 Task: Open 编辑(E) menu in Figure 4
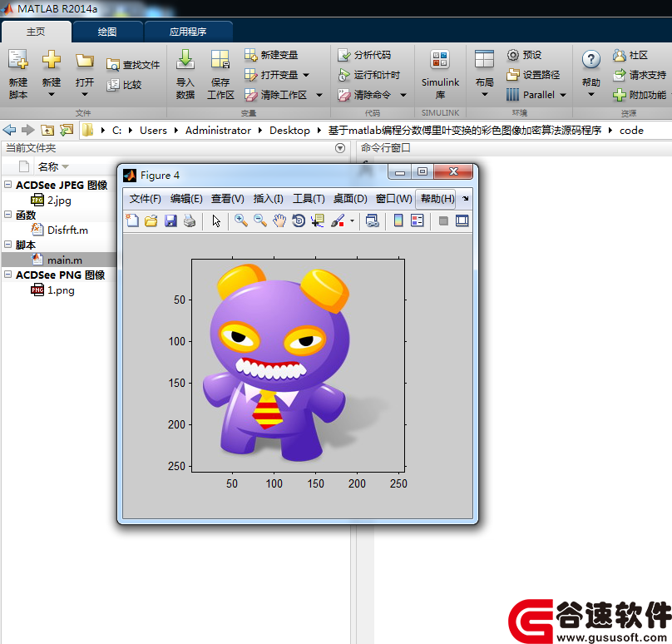point(186,199)
